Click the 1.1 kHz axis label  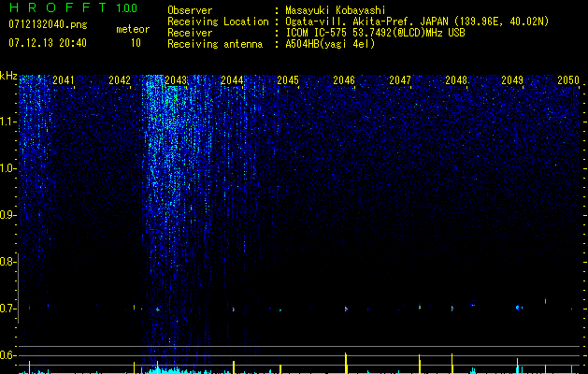pyautogui.click(x=7, y=122)
